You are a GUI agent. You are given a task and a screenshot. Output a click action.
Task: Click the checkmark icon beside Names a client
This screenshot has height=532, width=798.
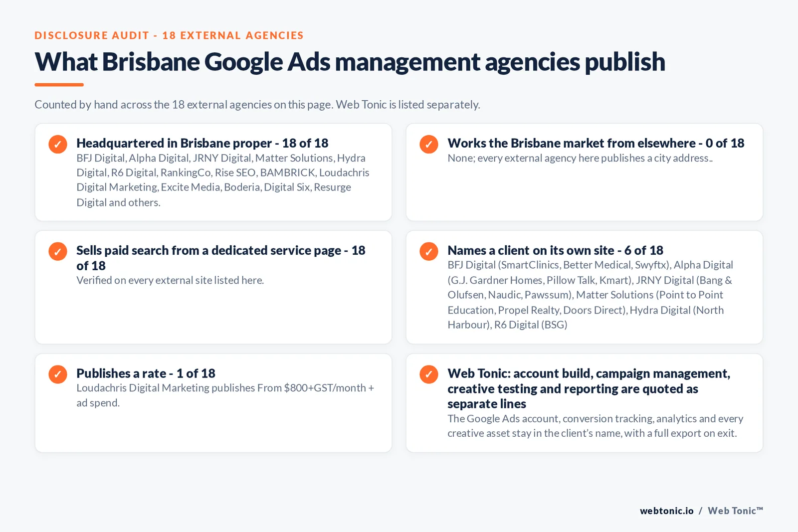[429, 251]
